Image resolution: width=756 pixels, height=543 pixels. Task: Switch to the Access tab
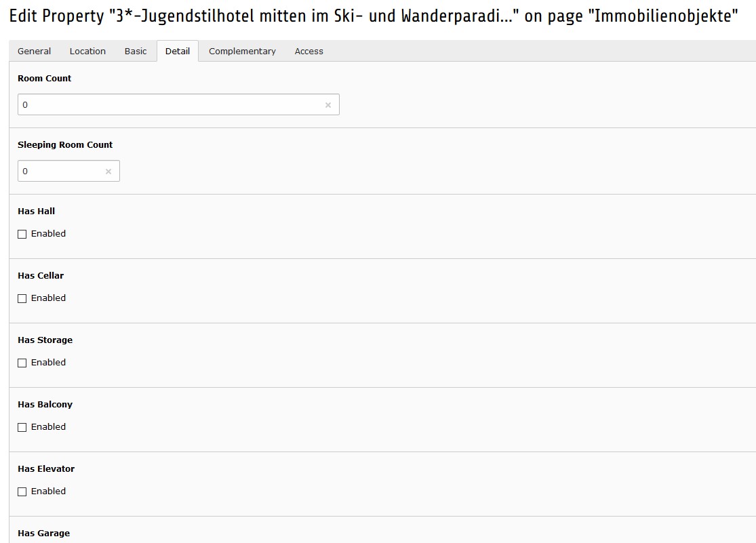309,51
